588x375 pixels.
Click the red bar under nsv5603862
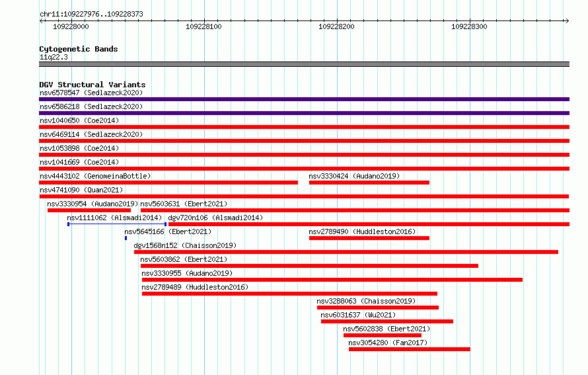click(309, 266)
